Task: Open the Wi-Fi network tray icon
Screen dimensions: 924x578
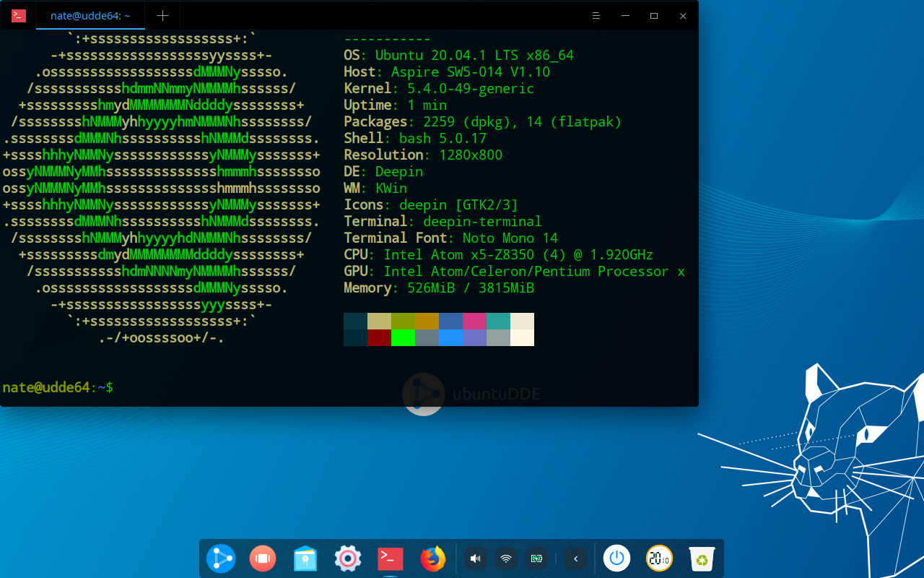Action: pyautogui.click(x=506, y=558)
